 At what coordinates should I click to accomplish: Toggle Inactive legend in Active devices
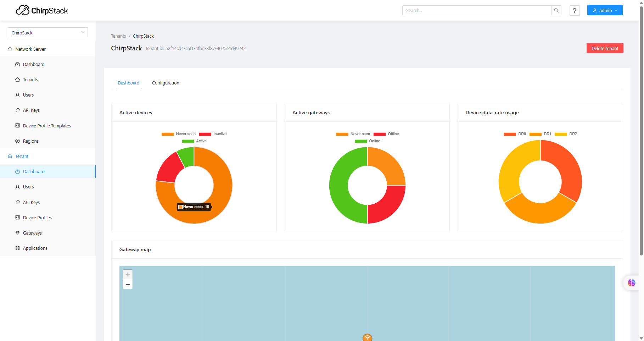click(x=213, y=134)
